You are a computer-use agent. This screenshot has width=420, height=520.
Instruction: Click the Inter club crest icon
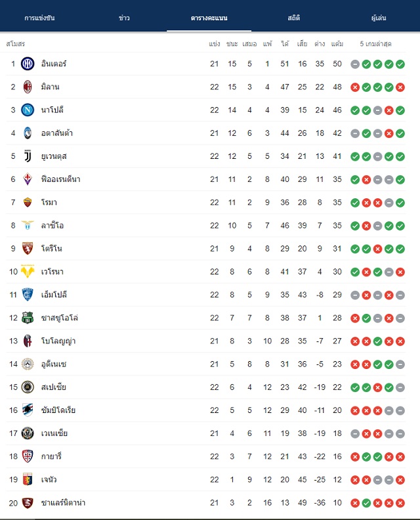click(28, 64)
